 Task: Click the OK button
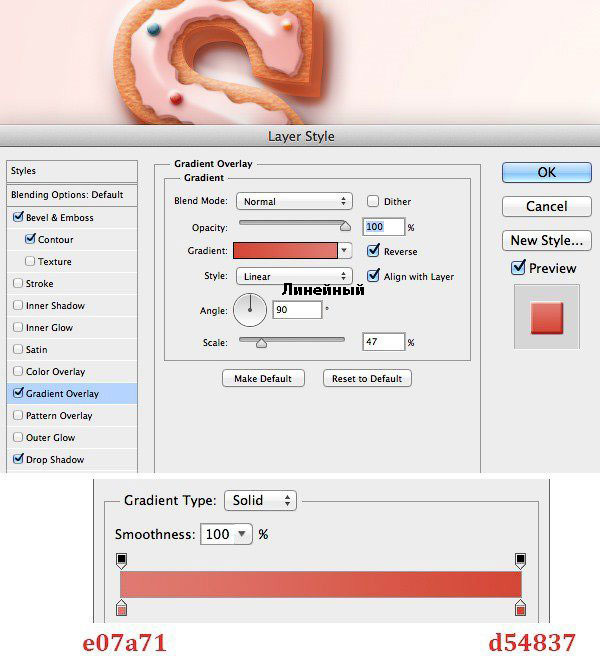(x=547, y=172)
